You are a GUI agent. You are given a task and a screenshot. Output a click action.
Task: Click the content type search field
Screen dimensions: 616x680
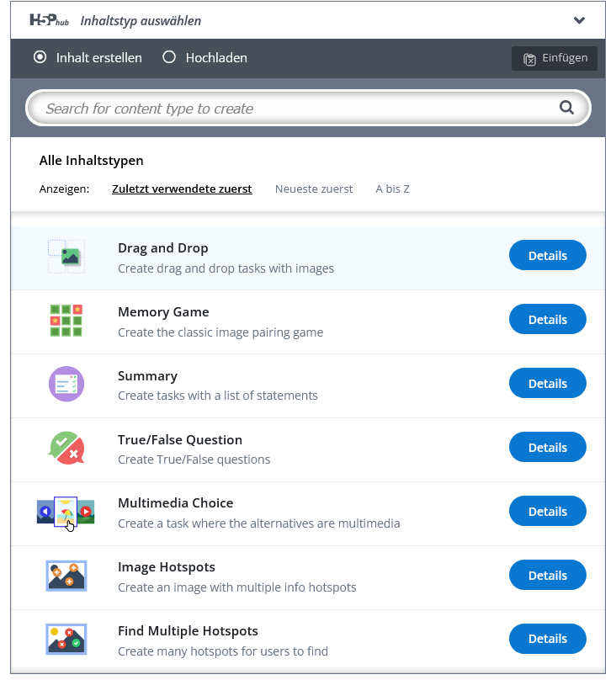[295, 109]
